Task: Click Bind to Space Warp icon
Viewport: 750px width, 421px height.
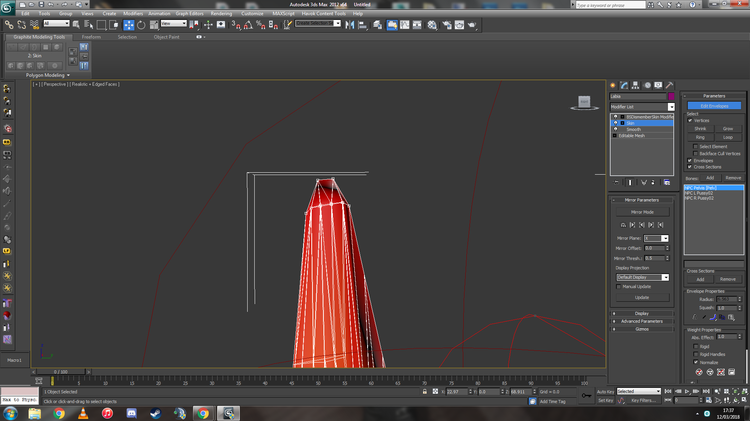Action: [x=34, y=24]
